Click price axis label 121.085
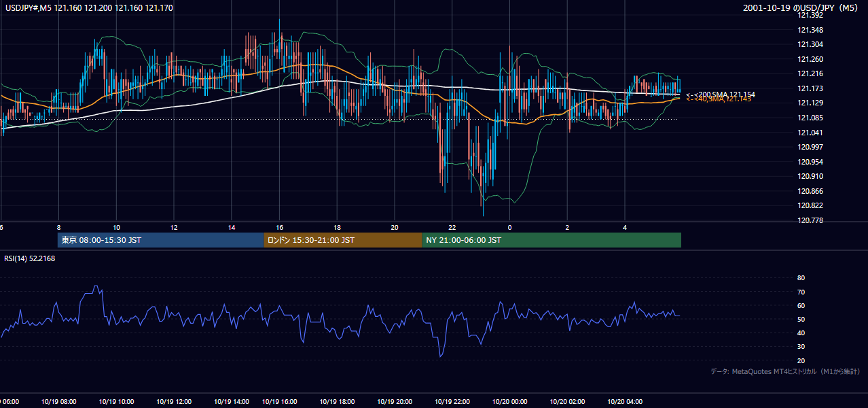Screen dimensions: 868x408 click(810, 118)
